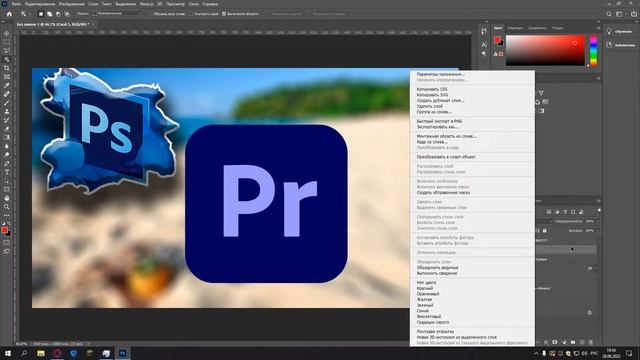Select the Zoom tool

point(7,207)
